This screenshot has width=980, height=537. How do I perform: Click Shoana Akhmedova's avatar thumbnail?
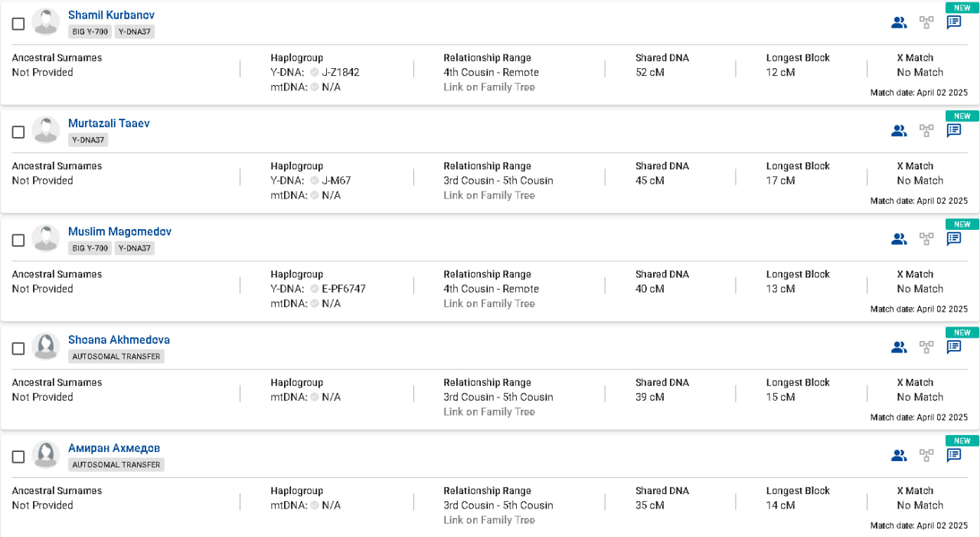[x=46, y=346]
